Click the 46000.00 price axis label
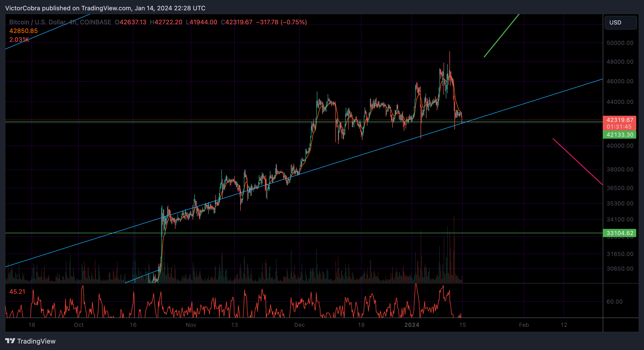644x350 pixels. [x=620, y=81]
